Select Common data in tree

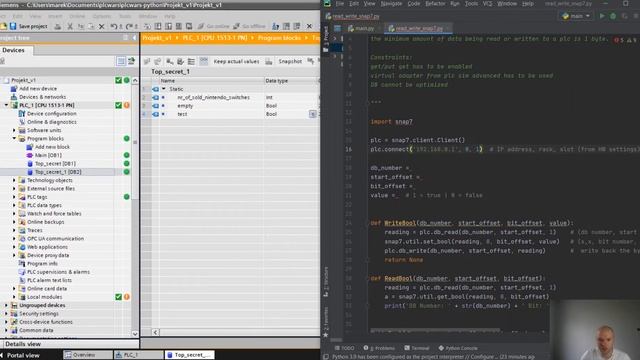(x=36, y=330)
